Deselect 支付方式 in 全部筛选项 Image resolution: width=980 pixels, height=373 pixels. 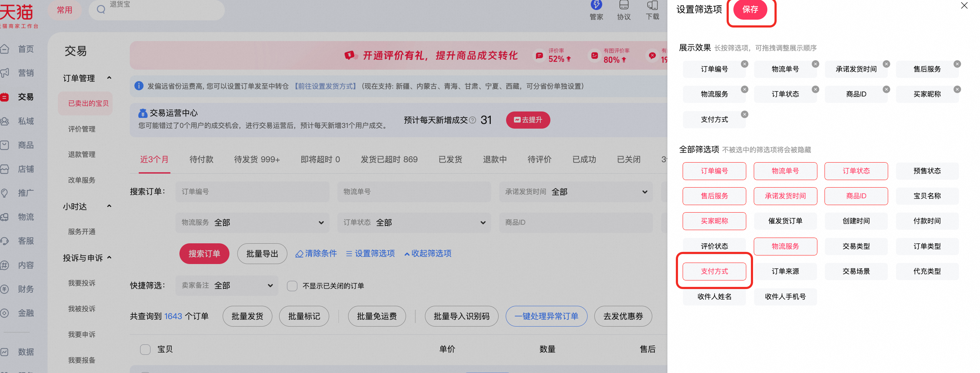pos(714,272)
